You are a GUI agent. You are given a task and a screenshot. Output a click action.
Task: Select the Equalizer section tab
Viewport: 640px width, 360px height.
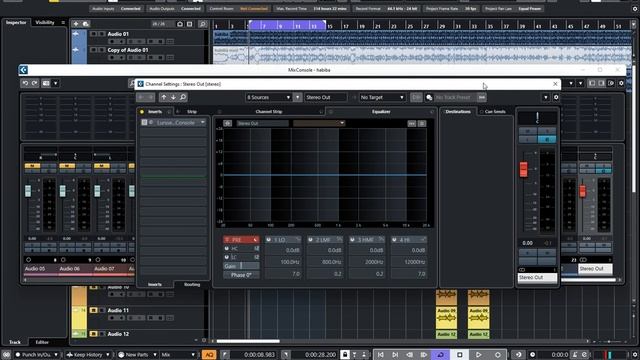tap(381, 111)
